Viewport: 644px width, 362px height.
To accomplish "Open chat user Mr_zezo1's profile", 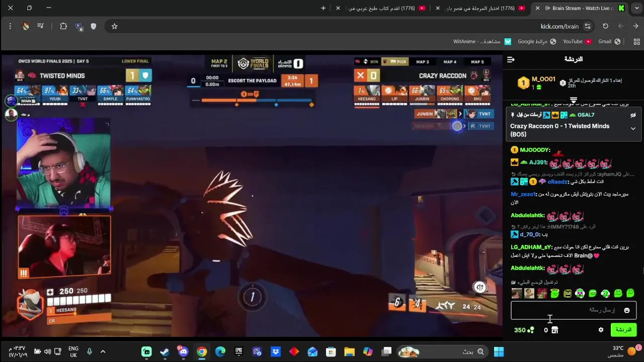I will 523,194.
